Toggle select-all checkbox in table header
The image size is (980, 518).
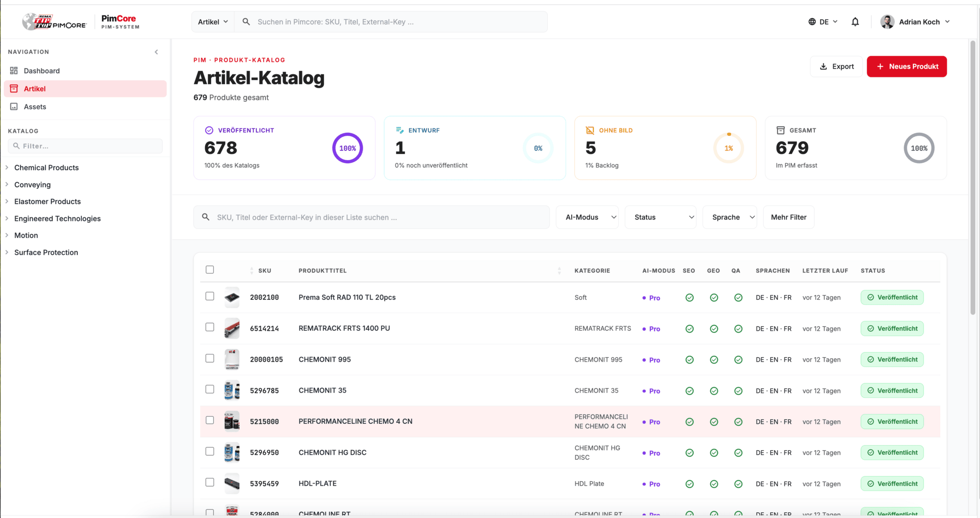click(x=210, y=270)
